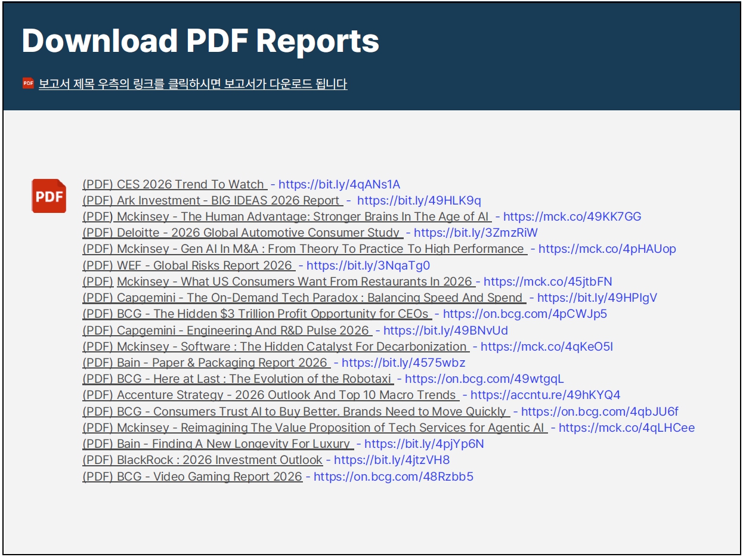
Task: Open Capgemini Engineering R&D Pulse URL
Action: [x=445, y=330]
